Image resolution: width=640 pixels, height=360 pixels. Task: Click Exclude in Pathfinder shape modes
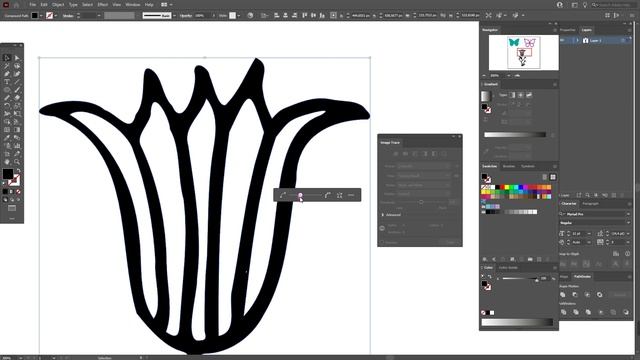point(600,294)
